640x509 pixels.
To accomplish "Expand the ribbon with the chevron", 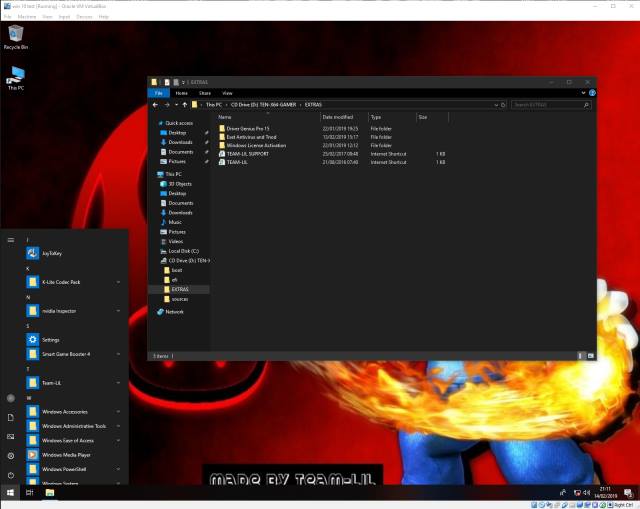I will point(583,93).
